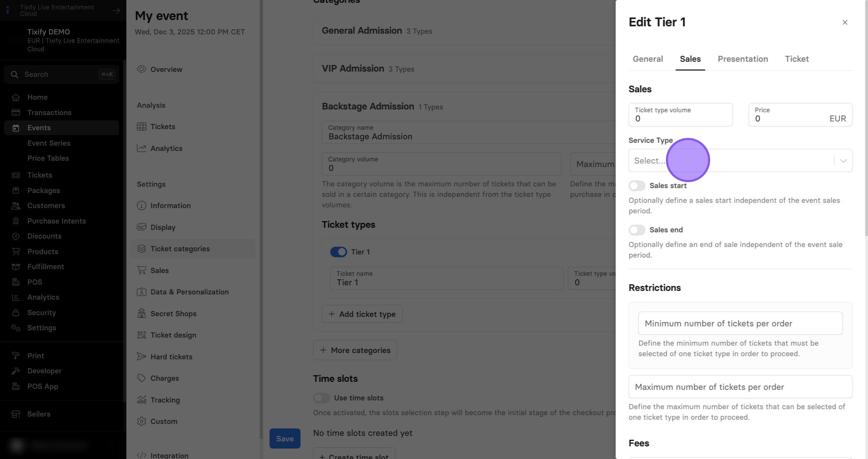868x459 pixels.
Task: Click the Tickets grid icon under Analysis
Action: [x=141, y=127]
